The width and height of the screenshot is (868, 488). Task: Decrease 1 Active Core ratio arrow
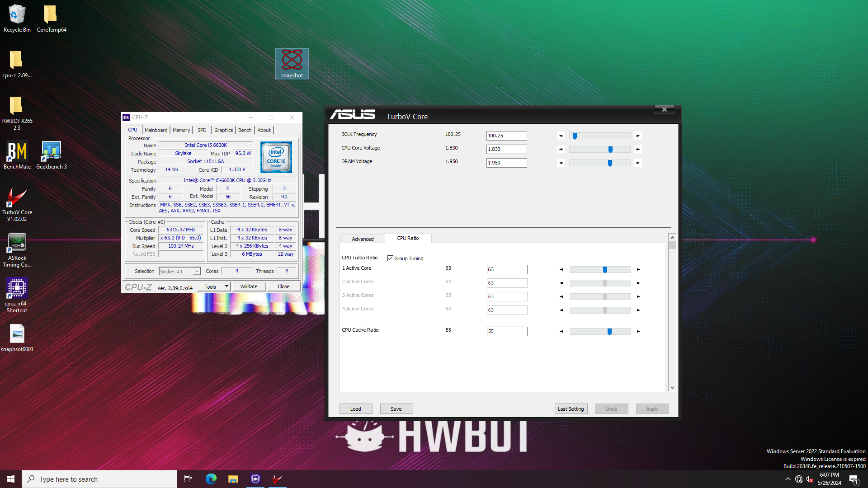561,269
